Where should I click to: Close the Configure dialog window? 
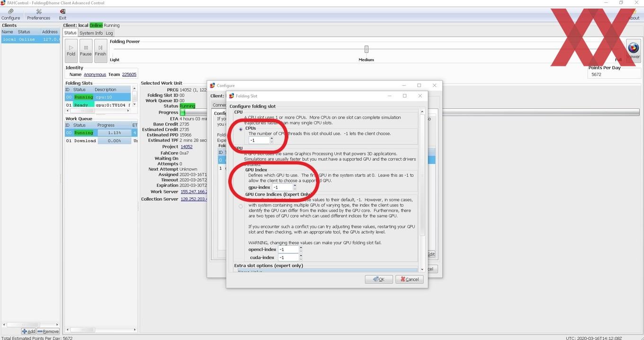point(435,86)
